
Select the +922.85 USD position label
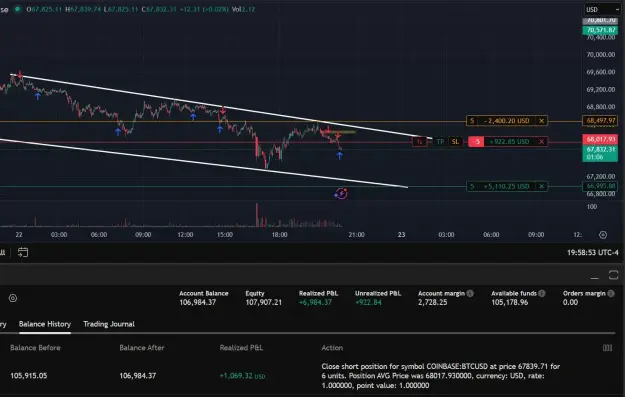509,142
